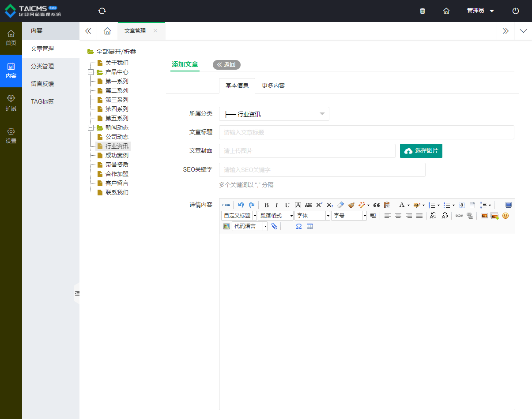
Task: Open the 所属分类 category dropdown
Action: tap(274, 114)
